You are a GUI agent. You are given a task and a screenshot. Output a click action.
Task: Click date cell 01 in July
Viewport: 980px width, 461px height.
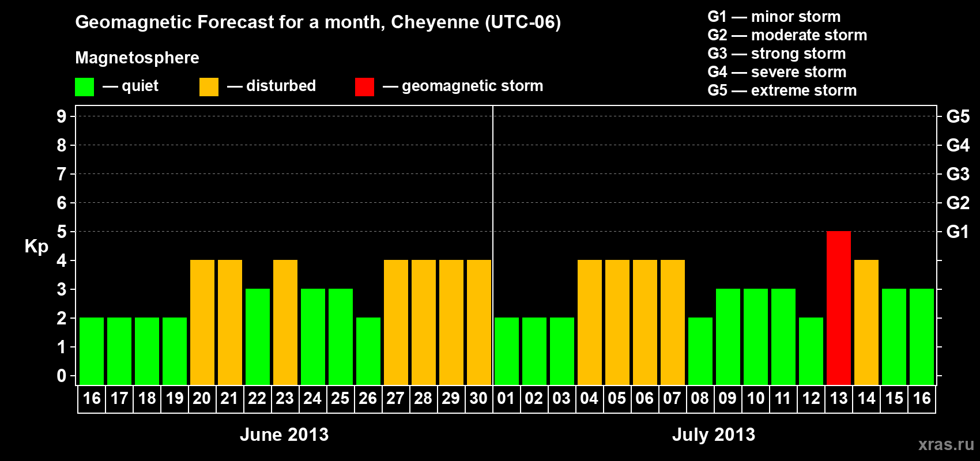(x=507, y=399)
